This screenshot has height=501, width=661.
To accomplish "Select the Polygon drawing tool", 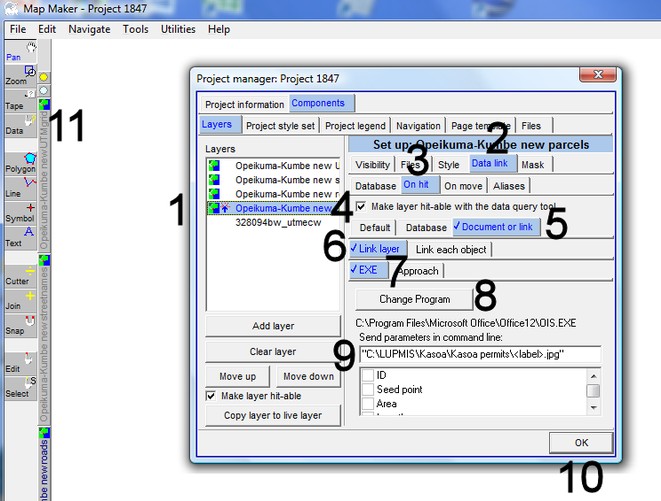I will point(15,164).
